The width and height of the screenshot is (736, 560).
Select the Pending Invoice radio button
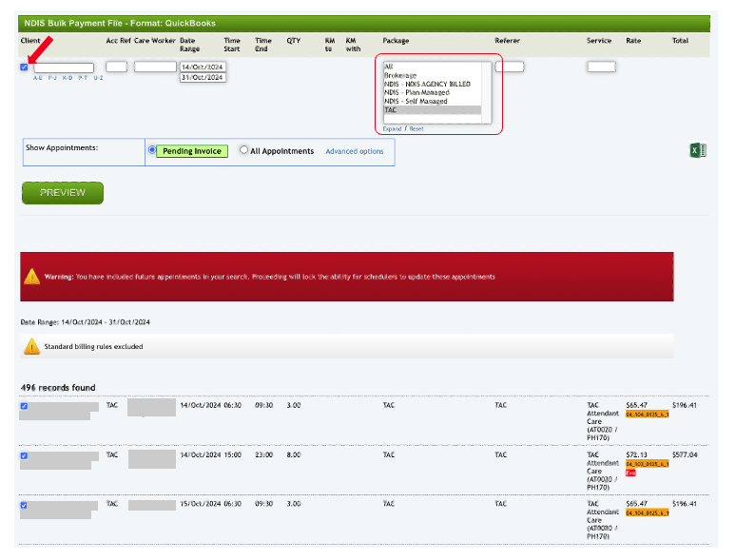coord(152,149)
